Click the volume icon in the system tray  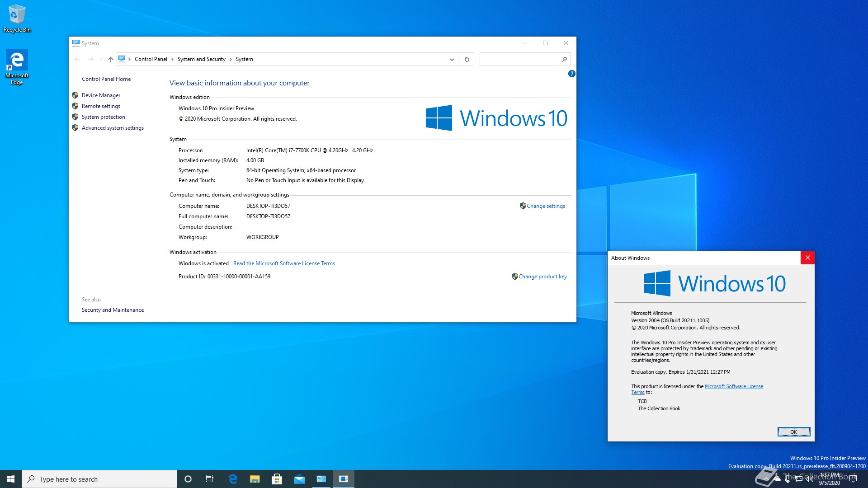[x=810, y=479]
